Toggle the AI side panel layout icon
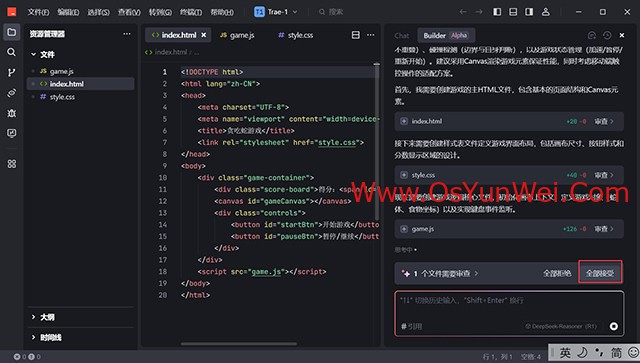640x363 pixels. (529, 12)
